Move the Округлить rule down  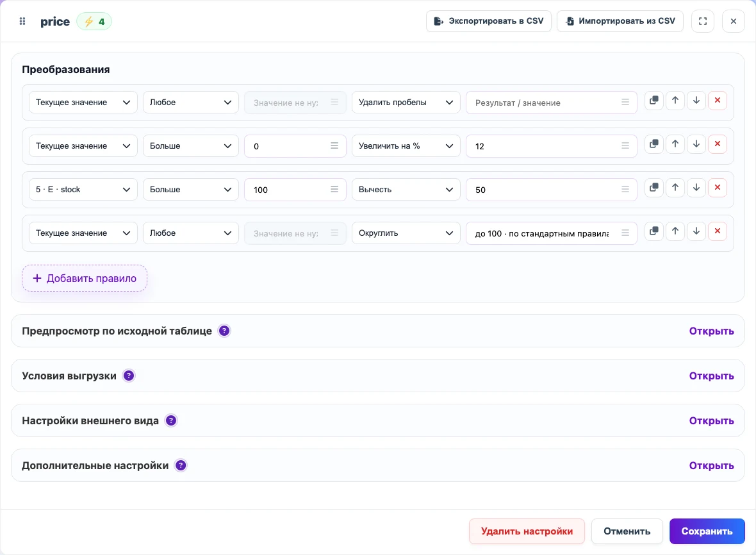point(696,231)
